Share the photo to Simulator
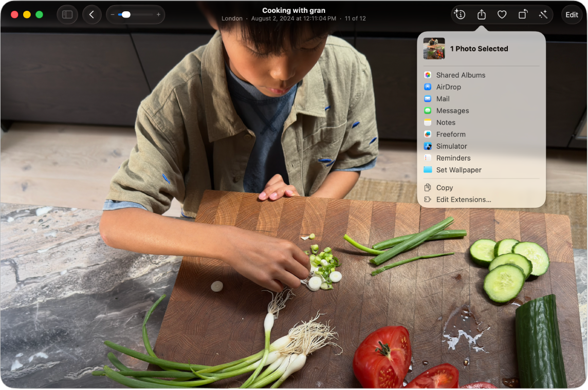The width and height of the screenshot is (588, 390). coord(451,146)
